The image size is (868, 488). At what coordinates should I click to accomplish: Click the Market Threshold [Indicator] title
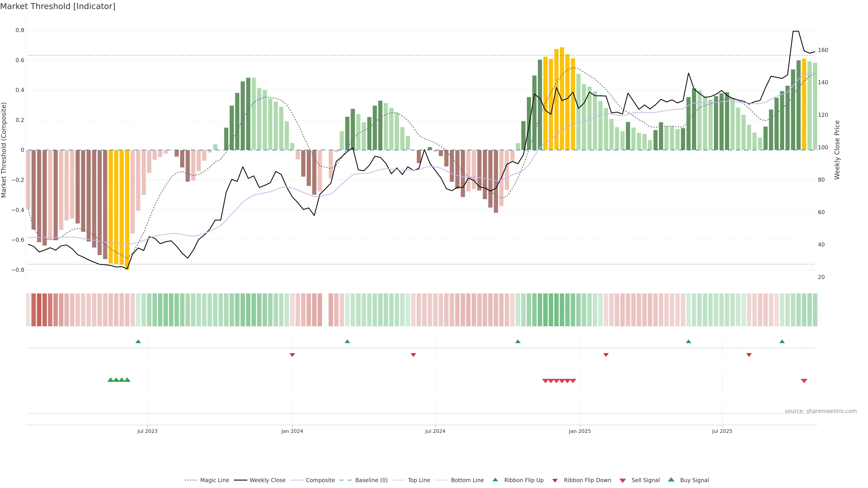tap(58, 6)
